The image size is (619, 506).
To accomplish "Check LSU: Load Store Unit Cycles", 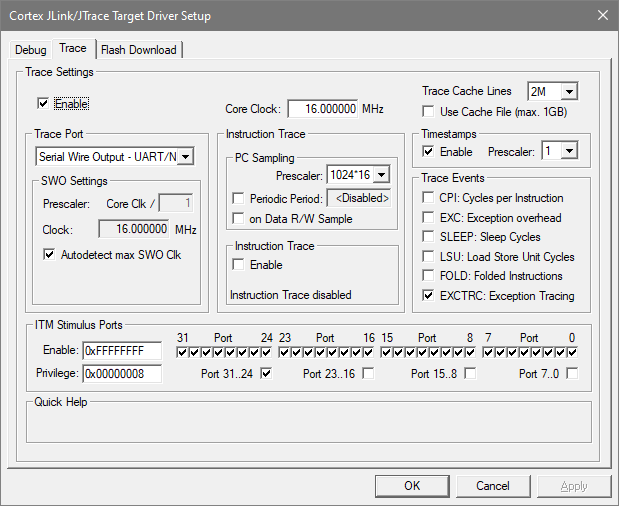I will point(428,257).
